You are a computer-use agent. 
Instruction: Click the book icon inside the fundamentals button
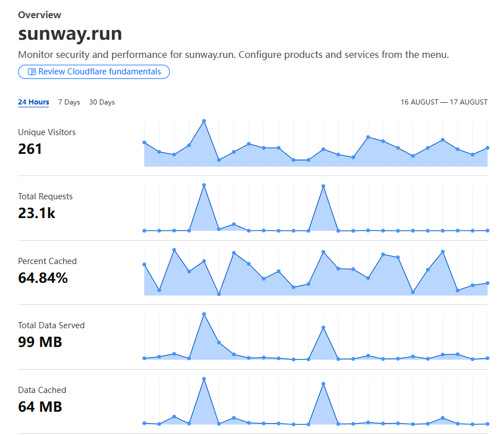[x=32, y=72]
